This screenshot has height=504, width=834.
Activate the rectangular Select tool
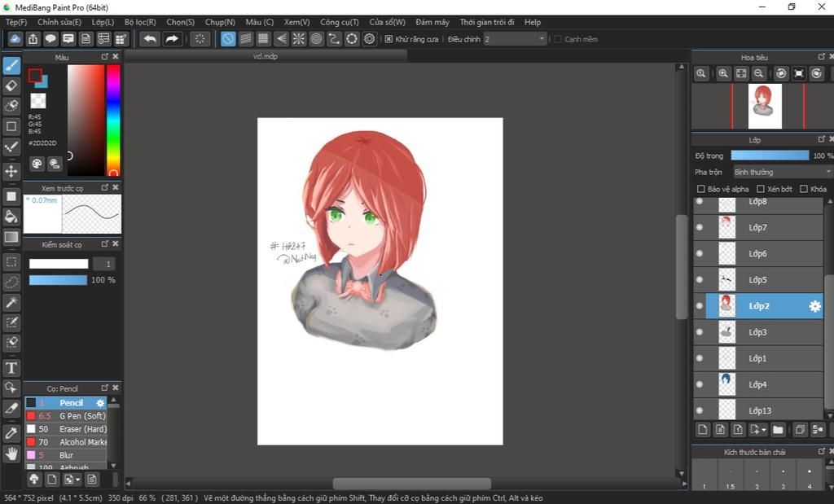point(11,261)
